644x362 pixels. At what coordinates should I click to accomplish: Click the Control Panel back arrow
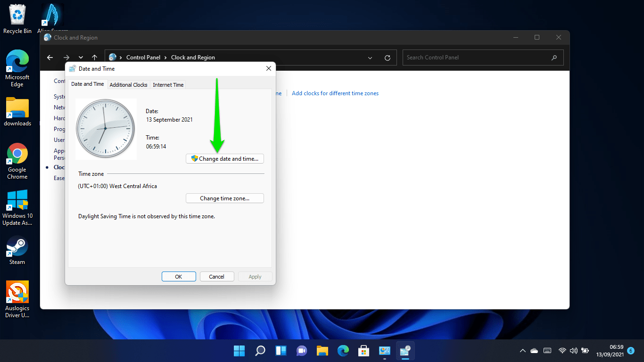coord(50,58)
